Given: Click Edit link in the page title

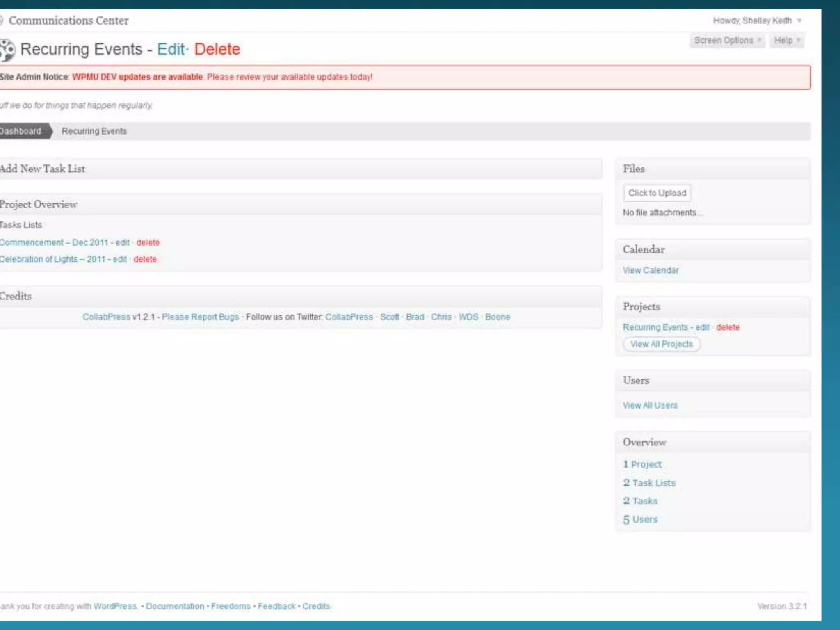Looking at the screenshot, I should (x=171, y=50).
